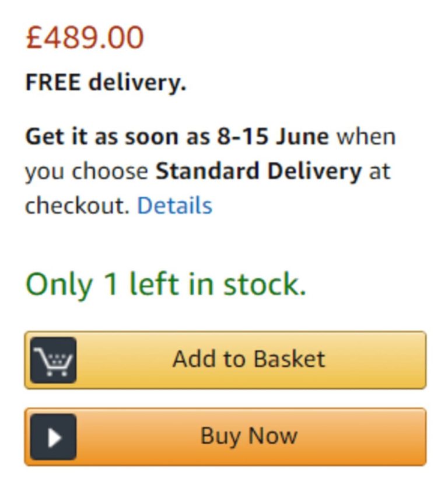Viewport: 448px width, 481px height.
Task: Click the shopping cart icon
Action: coord(53,360)
